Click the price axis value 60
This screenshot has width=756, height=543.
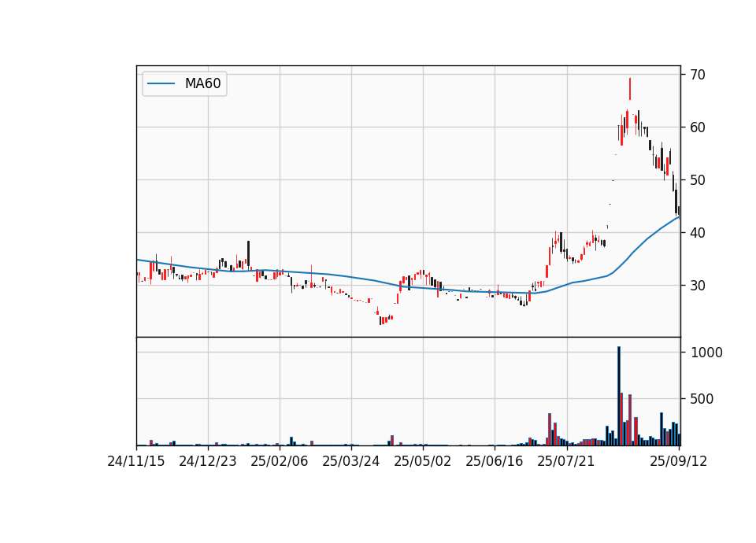click(x=698, y=127)
